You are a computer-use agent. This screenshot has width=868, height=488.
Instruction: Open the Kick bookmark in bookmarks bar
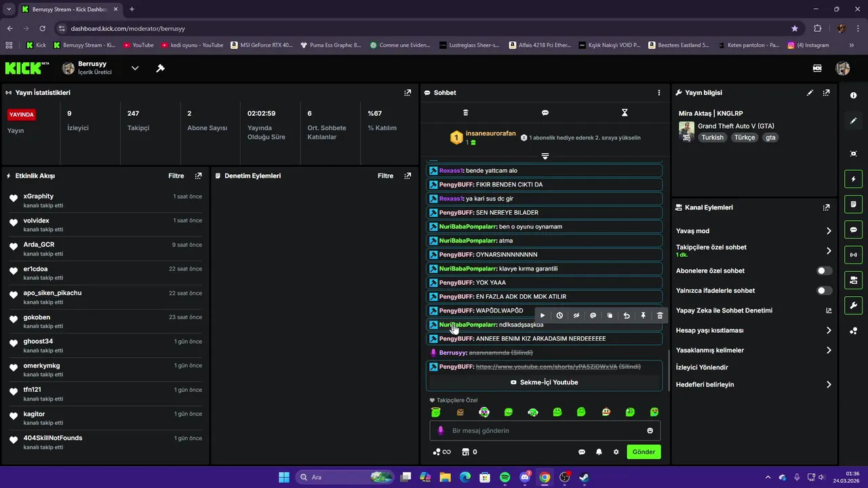(x=37, y=45)
